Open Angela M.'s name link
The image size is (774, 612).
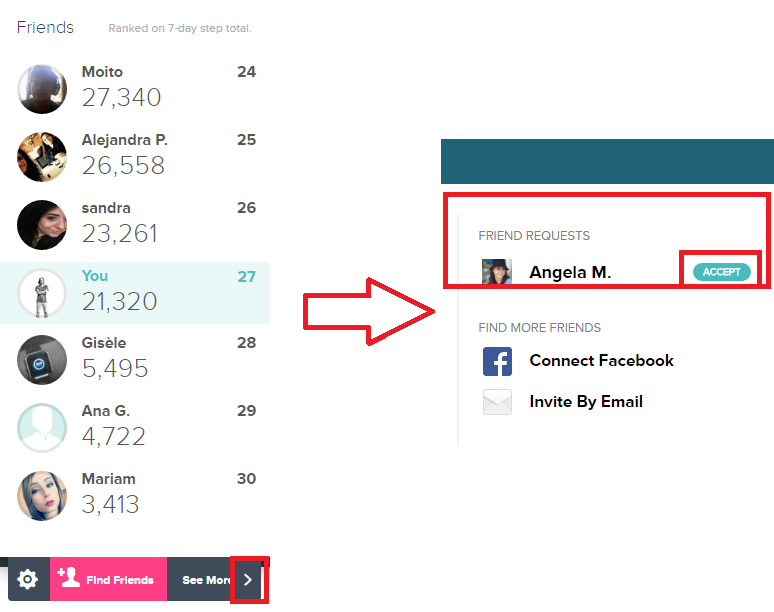coord(570,272)
